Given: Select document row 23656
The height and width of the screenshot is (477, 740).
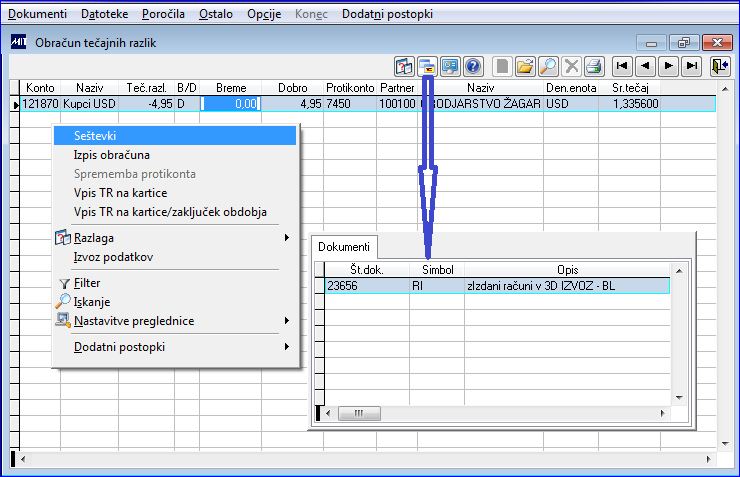Looking at the screenshot, I should [x=497, y=286].
